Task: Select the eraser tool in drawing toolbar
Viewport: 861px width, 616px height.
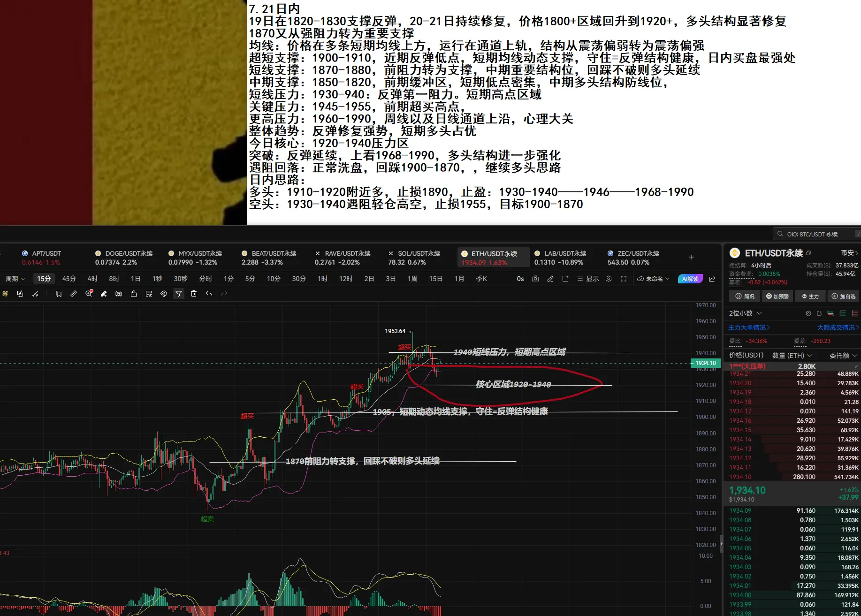Action: (x=104, y=294)
